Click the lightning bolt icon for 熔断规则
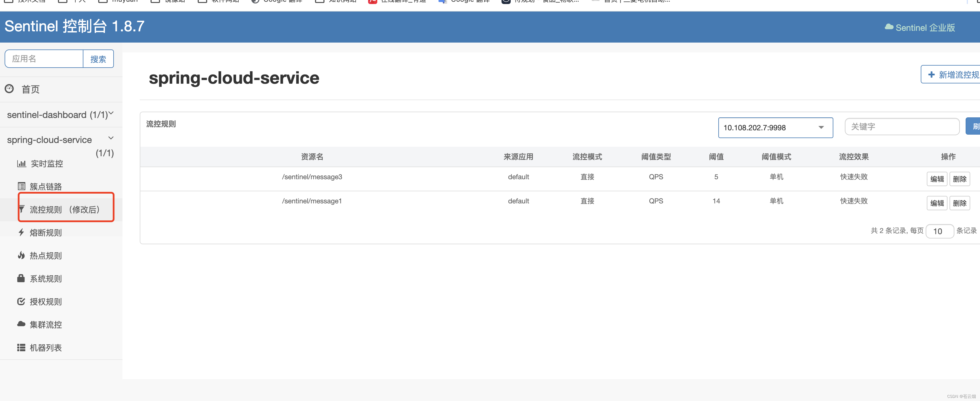This screenshot has height=401, width=980. (x=21, y=232)
